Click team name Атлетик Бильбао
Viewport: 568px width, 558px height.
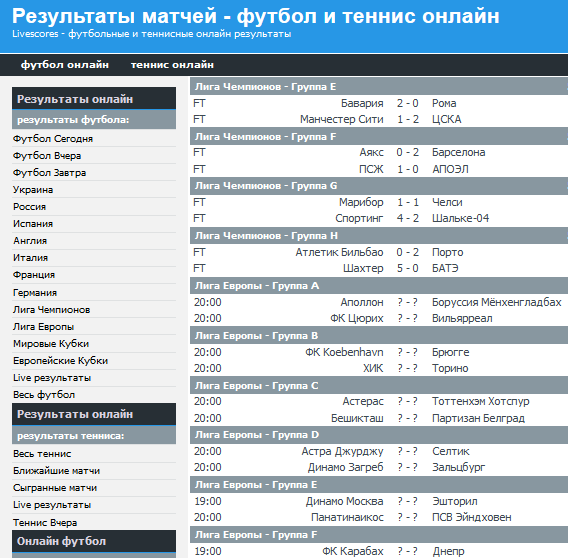click(339, 253)
